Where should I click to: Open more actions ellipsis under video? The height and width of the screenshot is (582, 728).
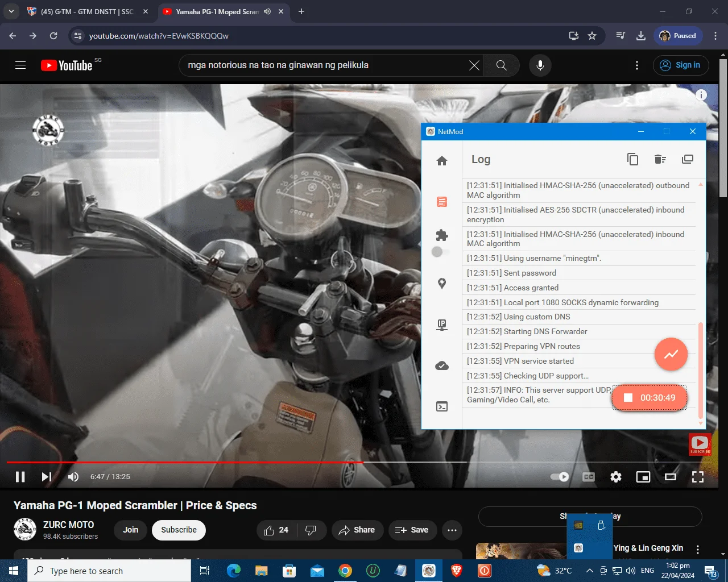click(452, 530)
